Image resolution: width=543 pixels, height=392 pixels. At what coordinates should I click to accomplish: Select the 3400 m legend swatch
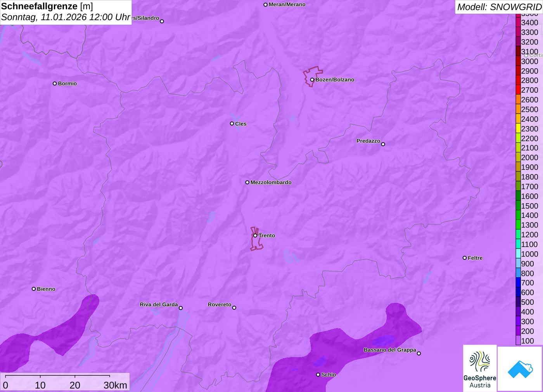[x=518, y=22]
